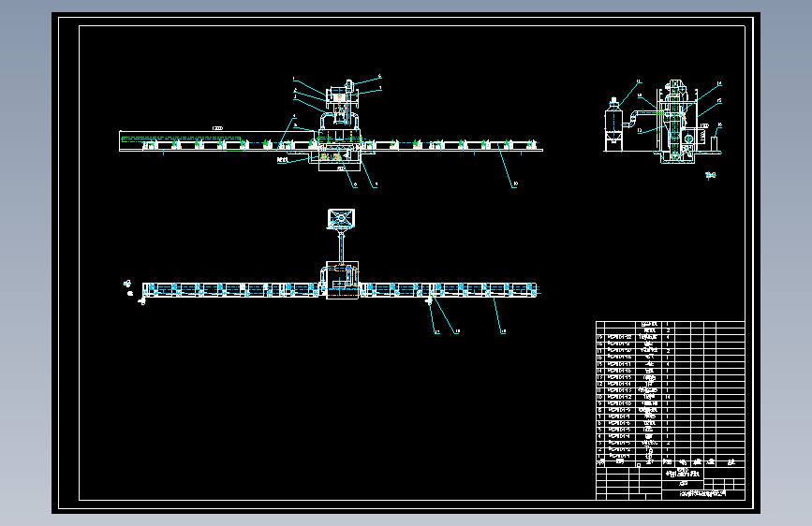Click the square fan unit in the plan view
This screenshot has height=526, width=812.
341,218
